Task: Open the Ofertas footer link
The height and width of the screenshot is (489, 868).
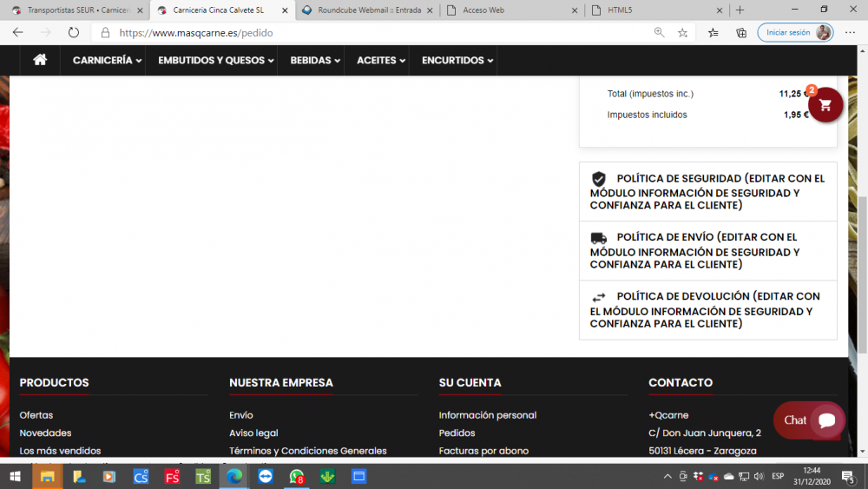Action: pos(36,415)
